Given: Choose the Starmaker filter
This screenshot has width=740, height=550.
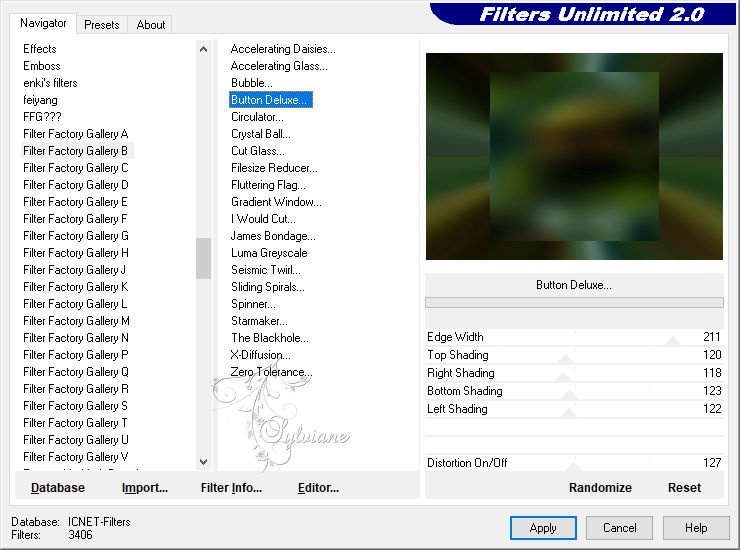Looking at the screenshot, I should coord(259,321).
